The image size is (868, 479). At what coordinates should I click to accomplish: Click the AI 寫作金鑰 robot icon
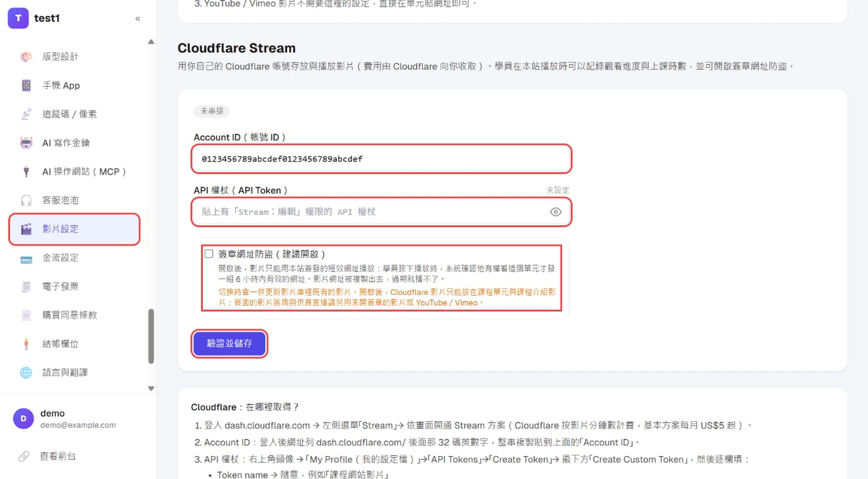click(x=26, y=143)
